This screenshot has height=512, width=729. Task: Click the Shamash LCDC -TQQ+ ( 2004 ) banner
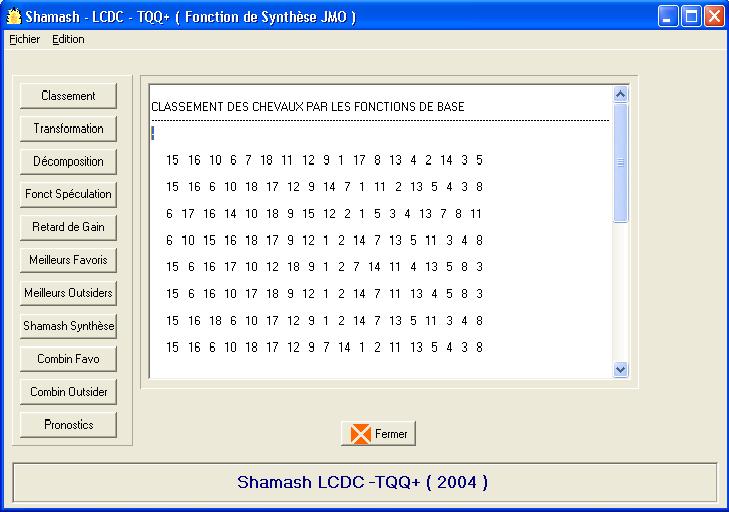(x=365, y=482)
